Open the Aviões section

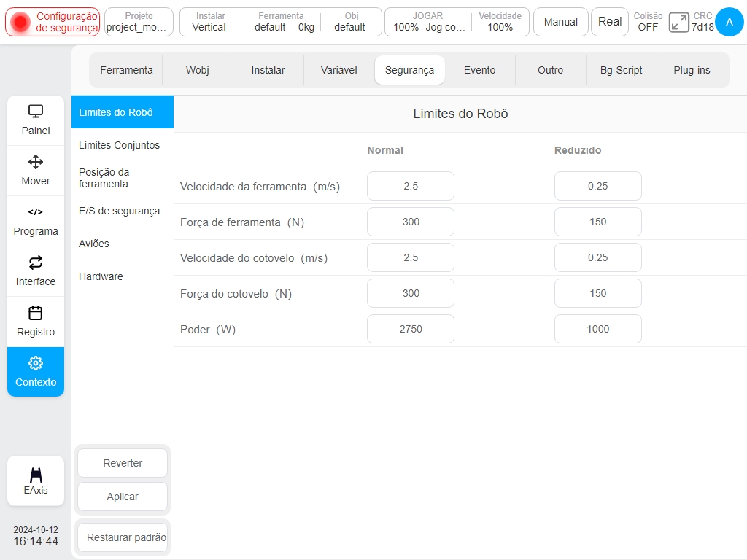123,244
